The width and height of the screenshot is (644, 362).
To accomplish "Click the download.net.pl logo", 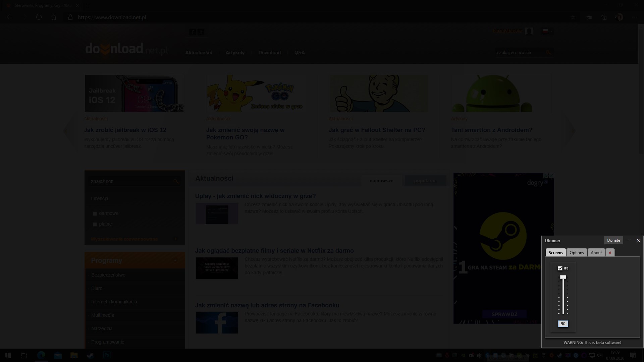I will [126, 50].
